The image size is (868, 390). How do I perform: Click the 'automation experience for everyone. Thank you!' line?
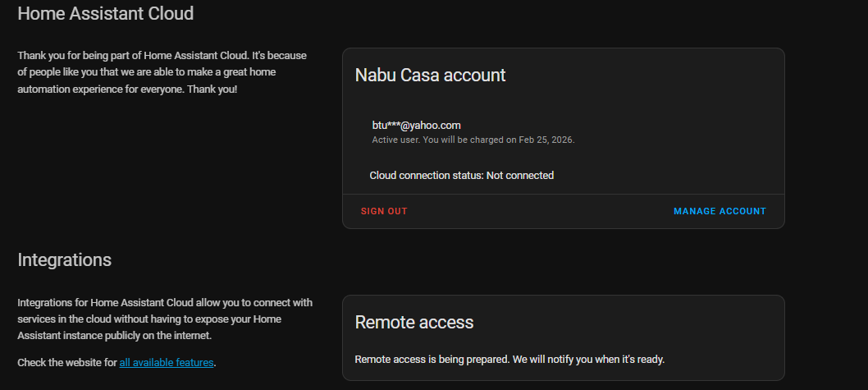(x=127, y=89)
